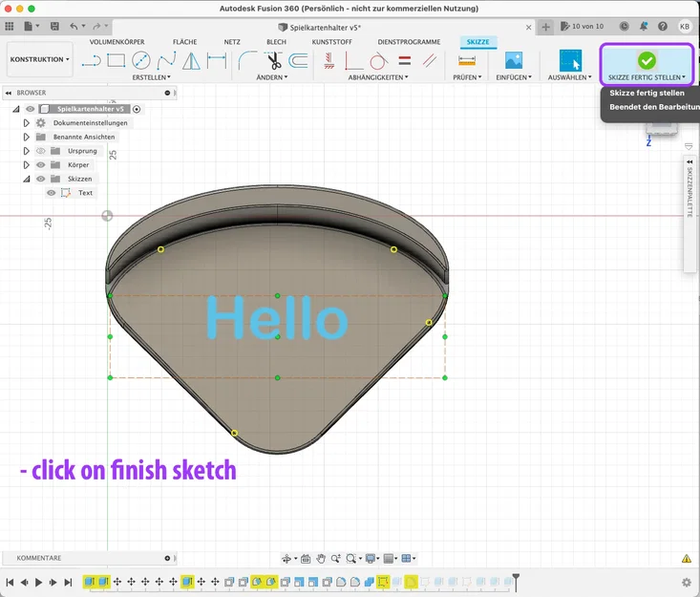
Task: Select the Fillet tool in Ändern
Action: click(247, 61)
